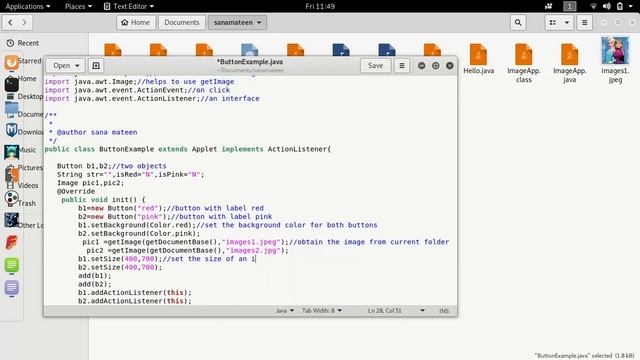The height and width of the screenshot is (360, 640).
Task: Open the Hello.java file icon
Action: [478, 55]
